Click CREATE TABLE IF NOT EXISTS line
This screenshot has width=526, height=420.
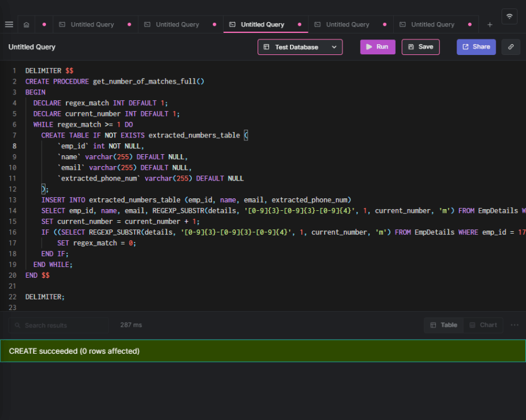tap(144, 136)
